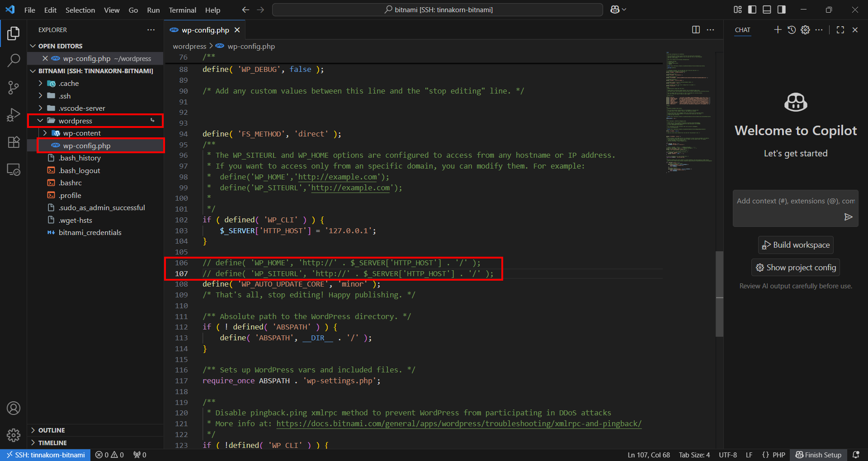Start a new chat with plus icon
Screen dimensions: 868x461
click(x=778, y=30)
